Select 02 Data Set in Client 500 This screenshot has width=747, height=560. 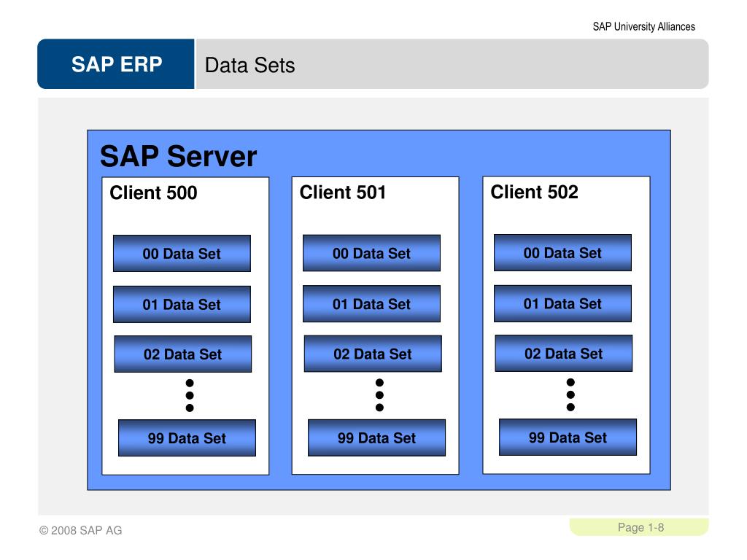[183, 354]
